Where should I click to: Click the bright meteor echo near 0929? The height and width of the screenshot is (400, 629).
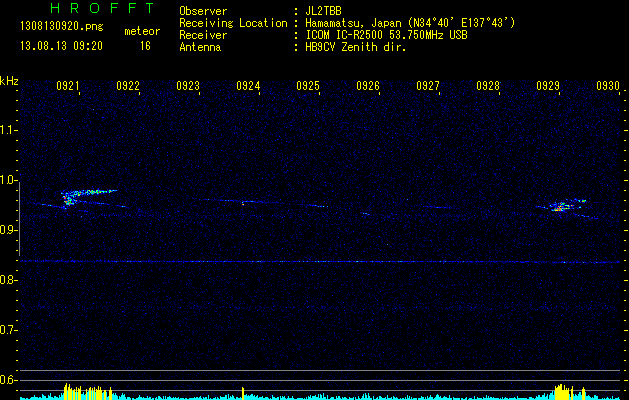pos(560,207)
